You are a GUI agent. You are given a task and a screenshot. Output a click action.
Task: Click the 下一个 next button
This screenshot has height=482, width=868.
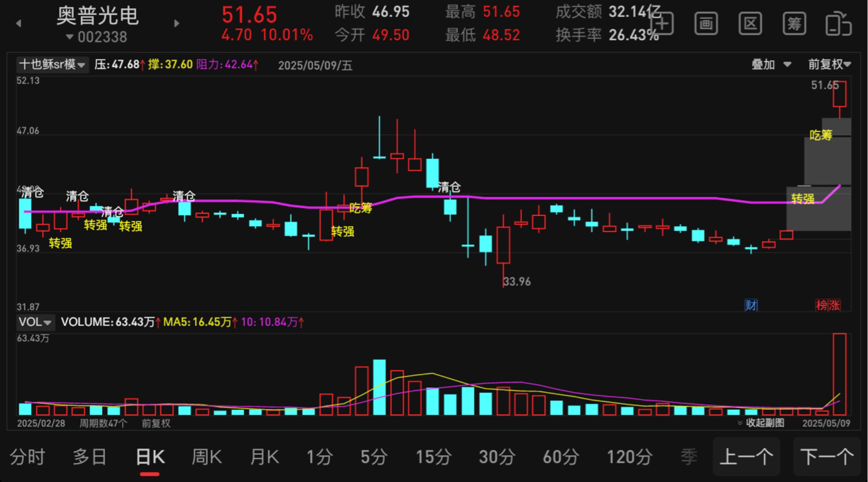coord(827,457)
